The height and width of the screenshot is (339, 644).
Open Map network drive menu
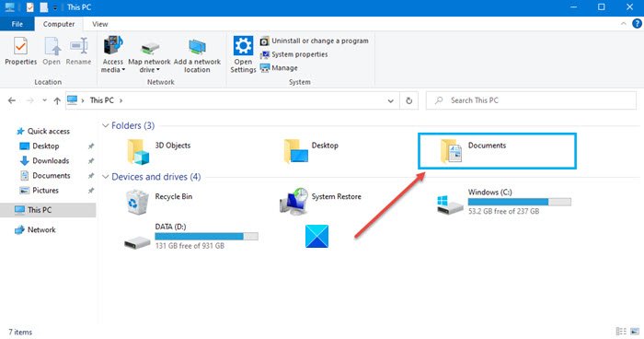pyautogui.click(x=149, y=57)
